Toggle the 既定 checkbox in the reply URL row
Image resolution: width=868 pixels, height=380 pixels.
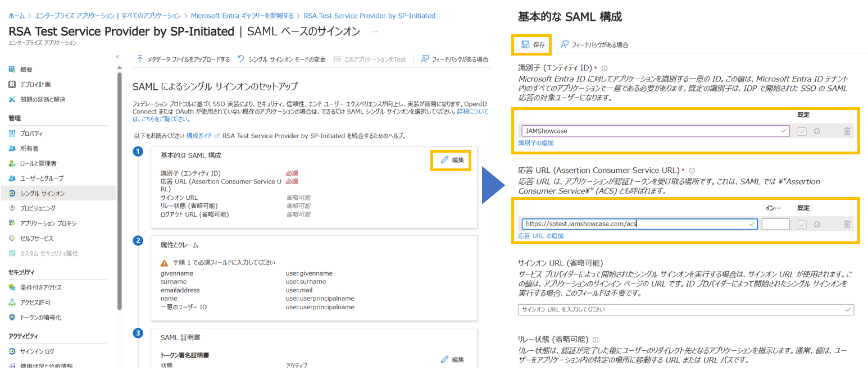(802, 224)
